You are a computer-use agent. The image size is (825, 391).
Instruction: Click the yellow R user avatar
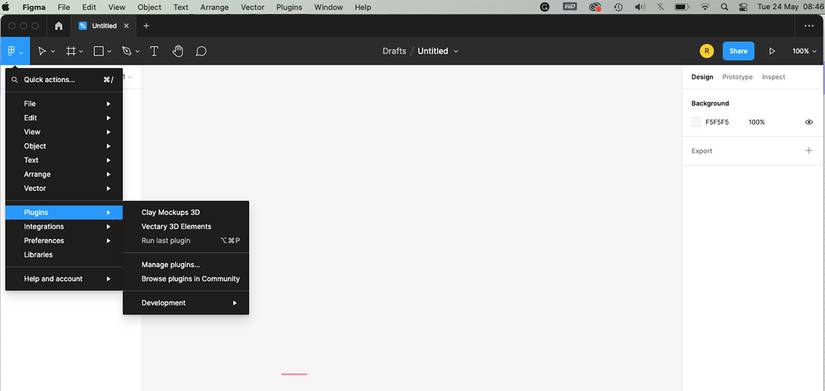pos(706,51)
